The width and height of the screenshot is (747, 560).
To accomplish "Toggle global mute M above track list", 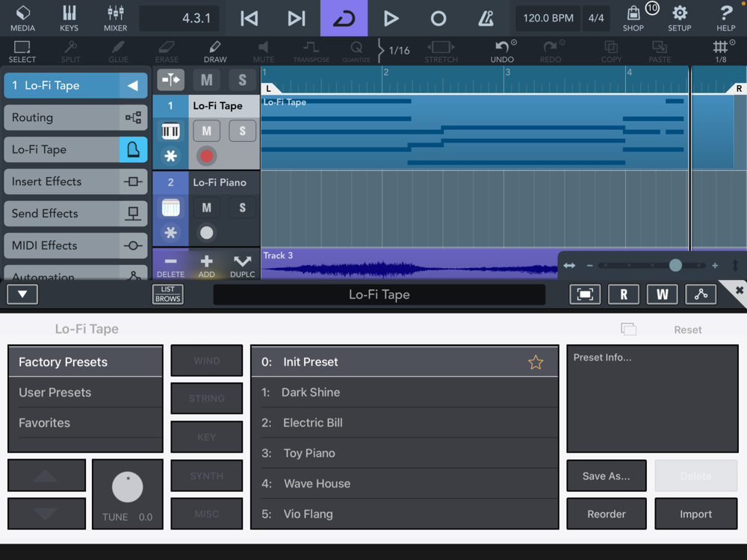I will click(206, 80).
